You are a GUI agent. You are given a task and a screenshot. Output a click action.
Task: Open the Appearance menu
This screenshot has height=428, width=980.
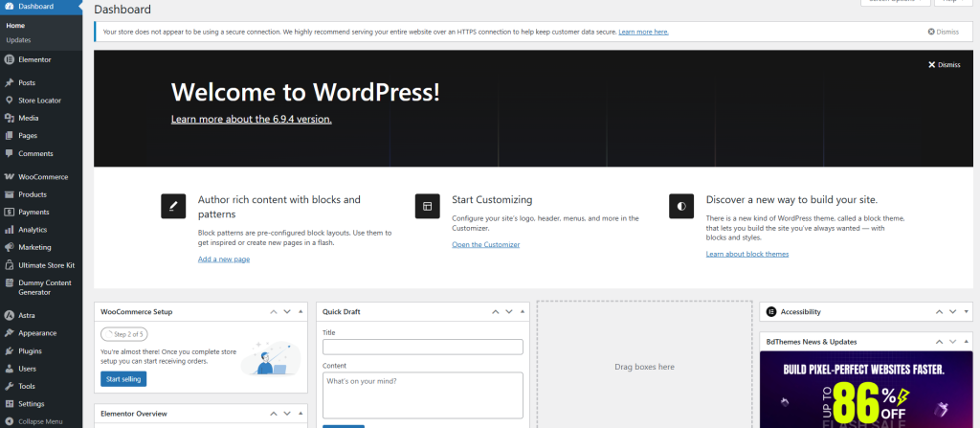[x=40, y=333]
